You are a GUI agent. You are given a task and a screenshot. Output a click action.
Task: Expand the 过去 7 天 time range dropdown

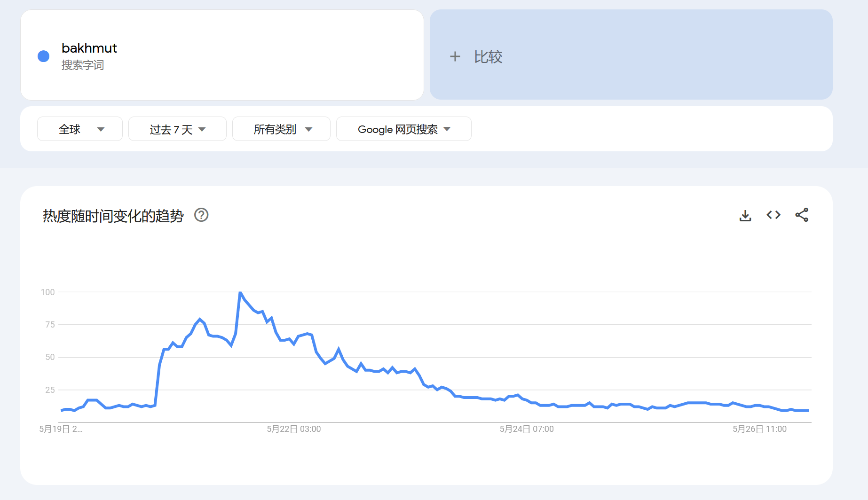[177, 129]
